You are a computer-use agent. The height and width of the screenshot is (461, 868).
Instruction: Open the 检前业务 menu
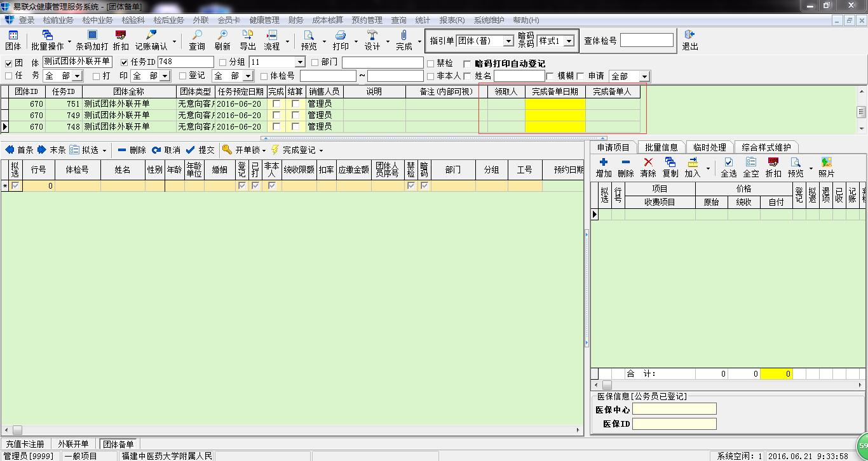click(x=58, y=20)
